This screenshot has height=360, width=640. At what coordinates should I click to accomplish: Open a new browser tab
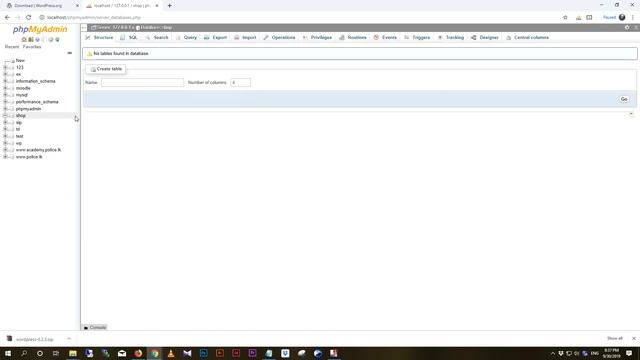coord(169,6)
